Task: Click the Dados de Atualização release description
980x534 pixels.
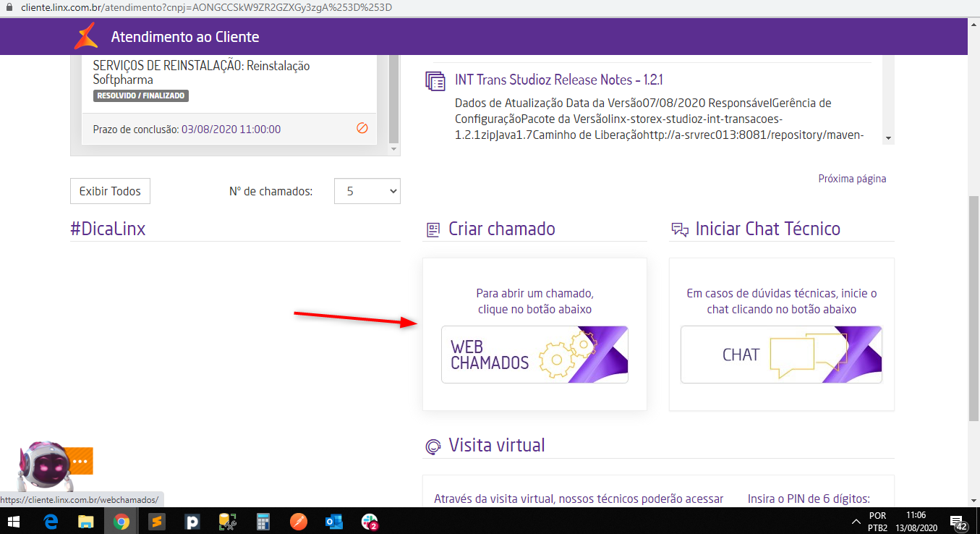Action: point(659,119)
